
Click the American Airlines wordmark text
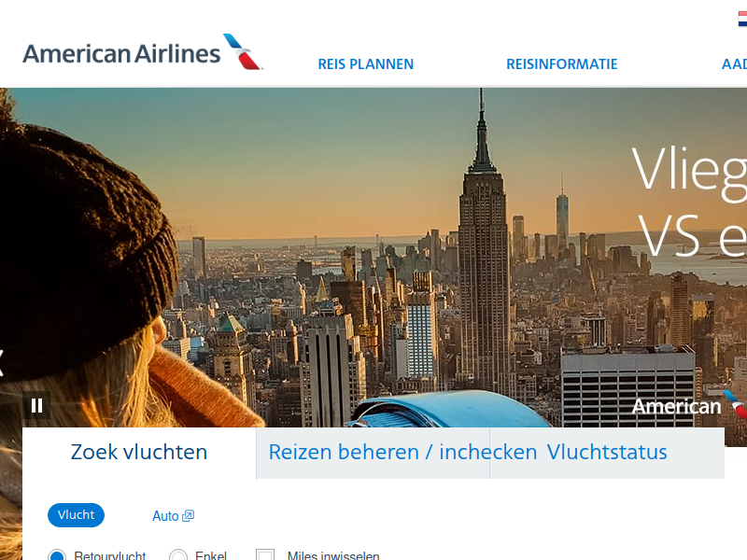point(121,53)
